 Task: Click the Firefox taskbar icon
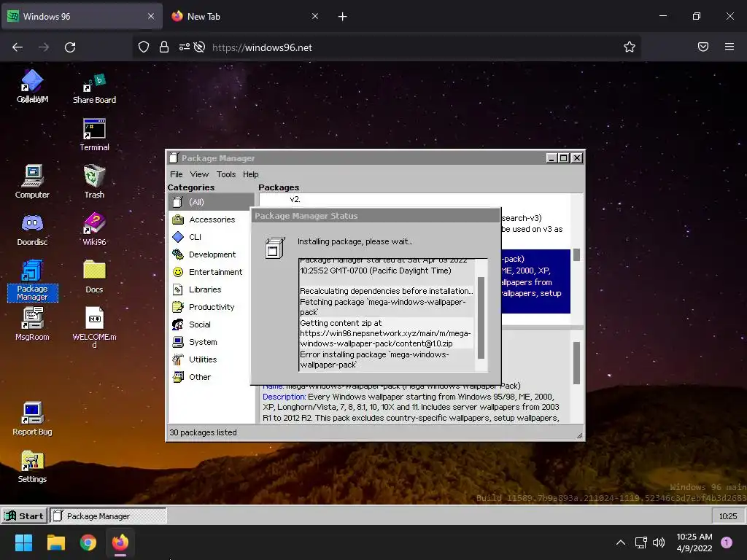click(x=120, y=542)
